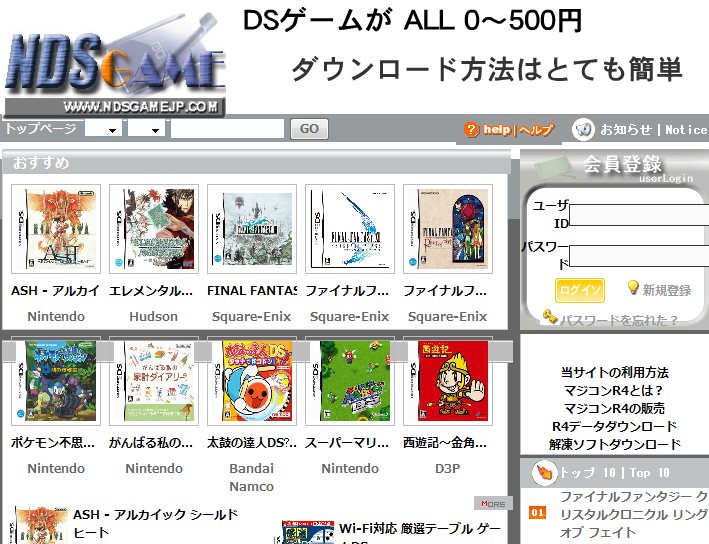This screenshot has width=709, height=544.
Task: Click the エレメンタル... title link
Action: (x=151, y=291)
